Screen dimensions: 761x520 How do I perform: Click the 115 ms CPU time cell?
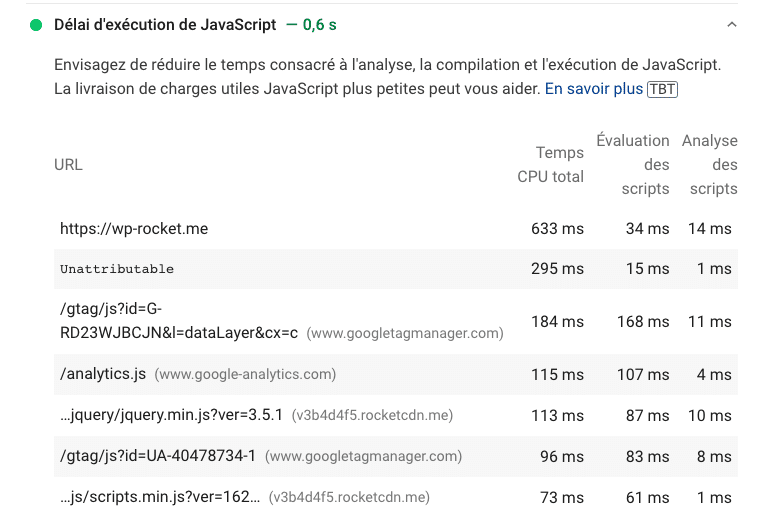557,374
